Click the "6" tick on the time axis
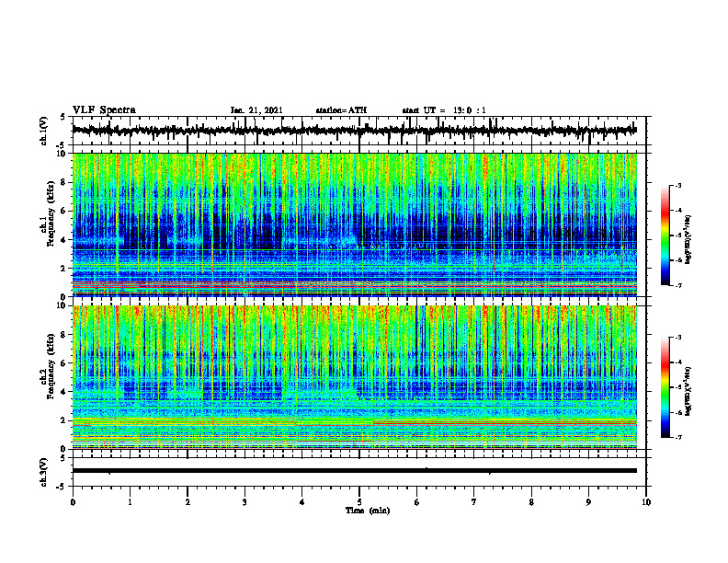Viewport: 728px width, 563px height. coord(417,502)
